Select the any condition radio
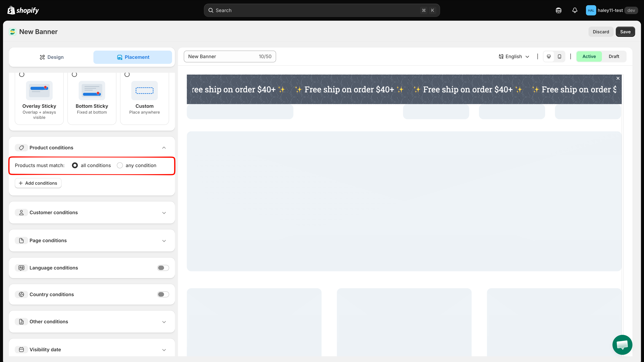The width and height of the screenshot is (644, 362). 120,165
